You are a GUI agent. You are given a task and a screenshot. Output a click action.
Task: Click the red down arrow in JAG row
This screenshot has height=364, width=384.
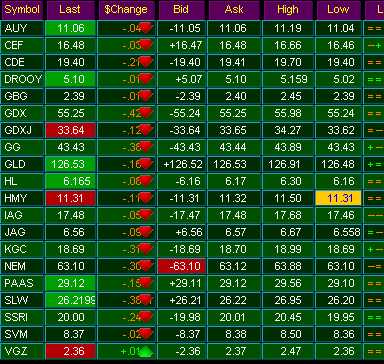pyautogui.click(x=146, y=232)
